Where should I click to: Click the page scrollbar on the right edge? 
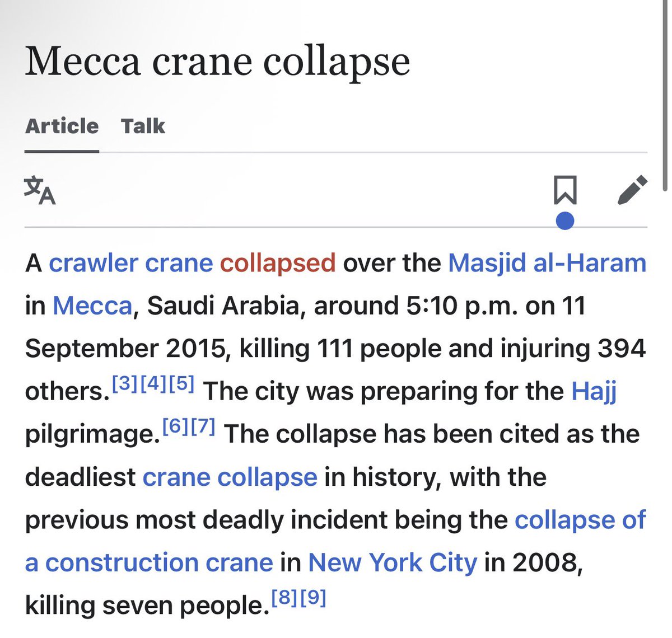pos(665,95)
